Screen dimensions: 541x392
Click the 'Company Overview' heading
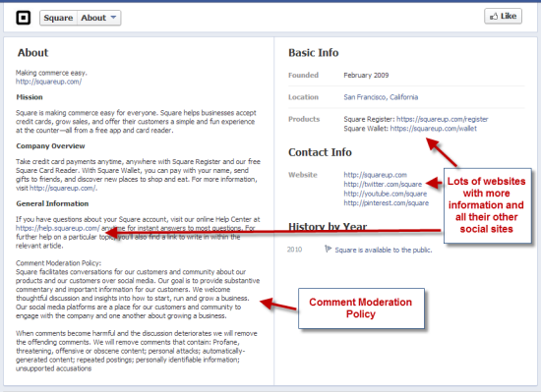[50, 146]
